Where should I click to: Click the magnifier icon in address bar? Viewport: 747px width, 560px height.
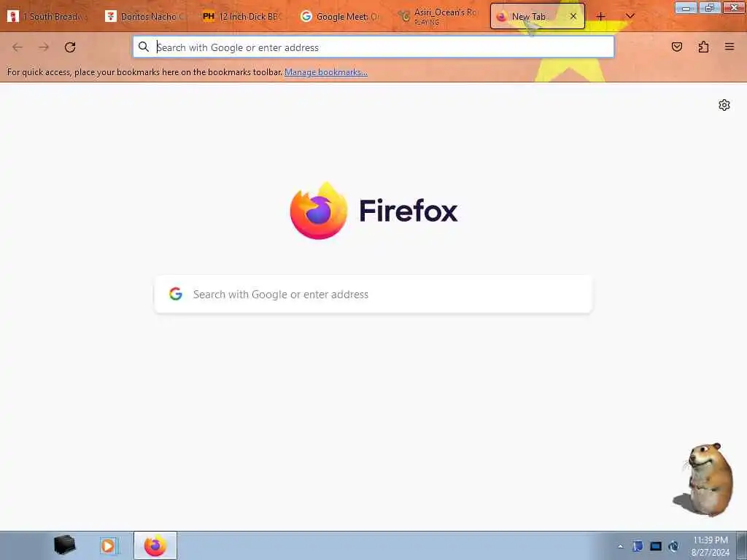click(144, 47)
